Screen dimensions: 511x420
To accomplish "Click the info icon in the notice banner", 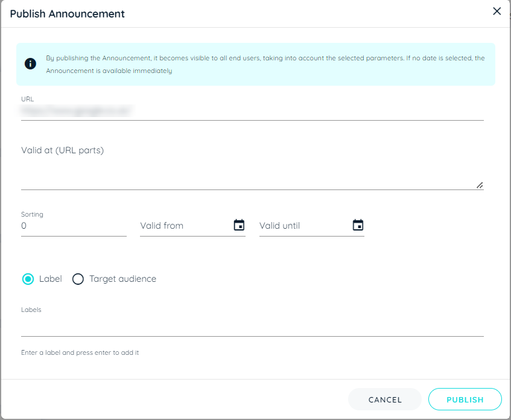I will tap(30, 63).
